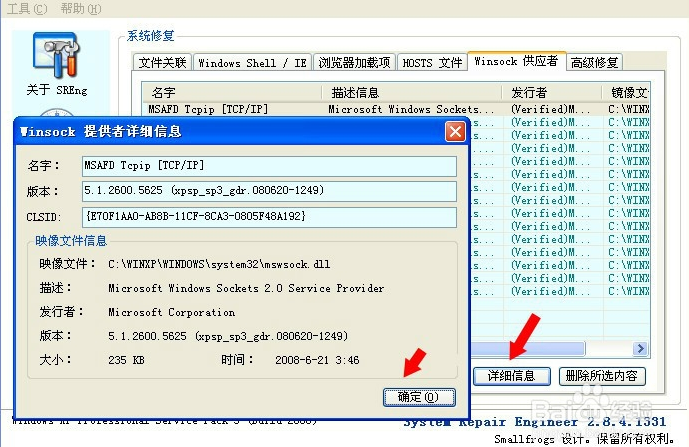Image resolution: width=689 pixels, height=447 pixels.
Task: Select the MSAFD Tcpip [TCP/IP] list row
Action: [396, 109]
